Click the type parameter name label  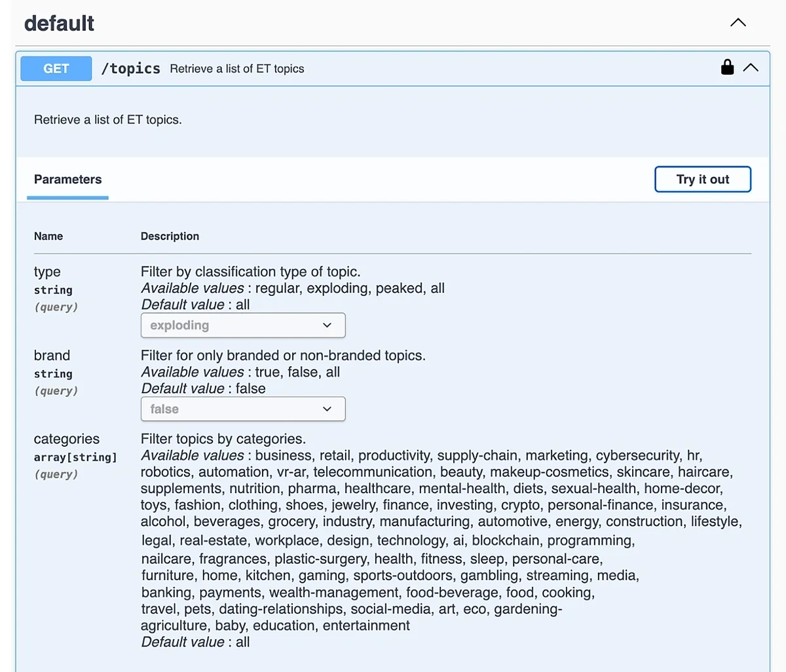[47, 271]
